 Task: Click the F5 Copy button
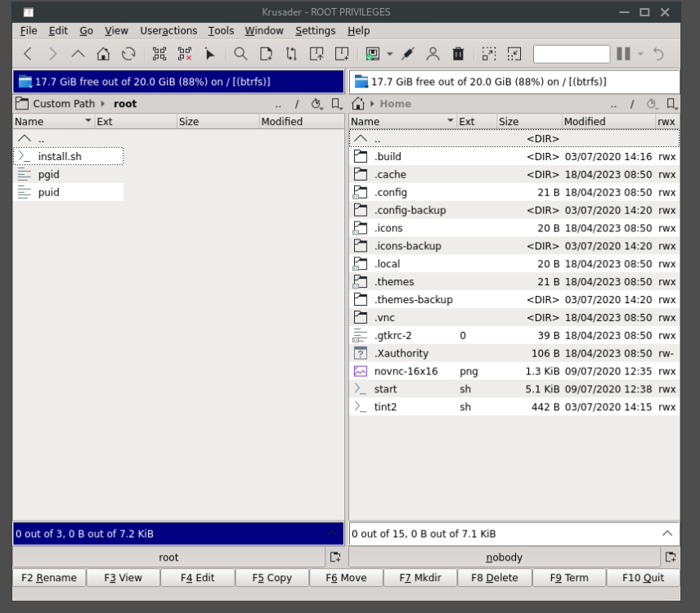tap(271, 578)
